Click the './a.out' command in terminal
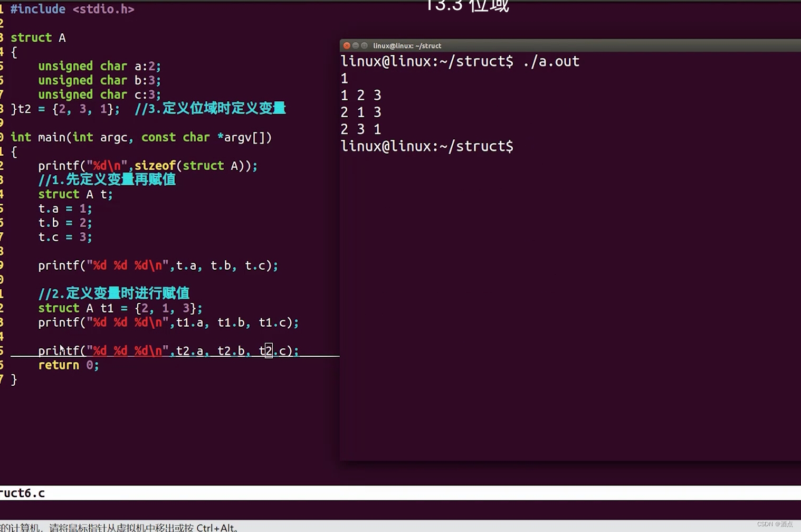 551,61
